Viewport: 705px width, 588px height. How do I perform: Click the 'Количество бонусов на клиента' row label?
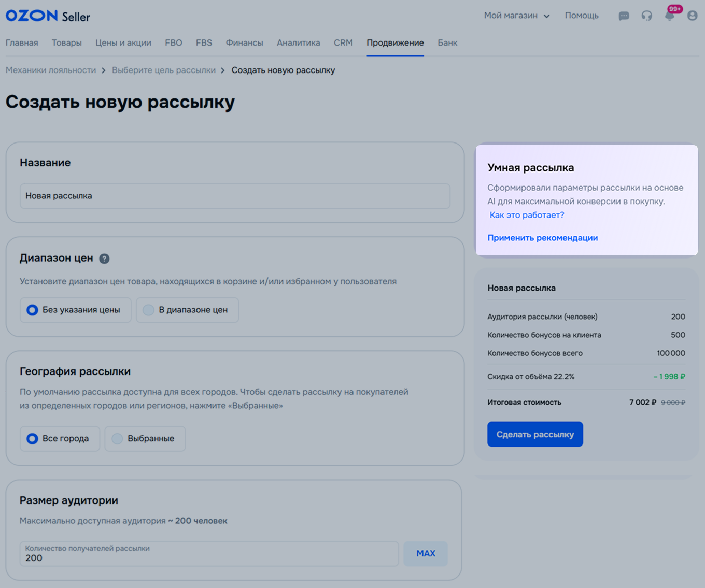(x=544, y=335)
